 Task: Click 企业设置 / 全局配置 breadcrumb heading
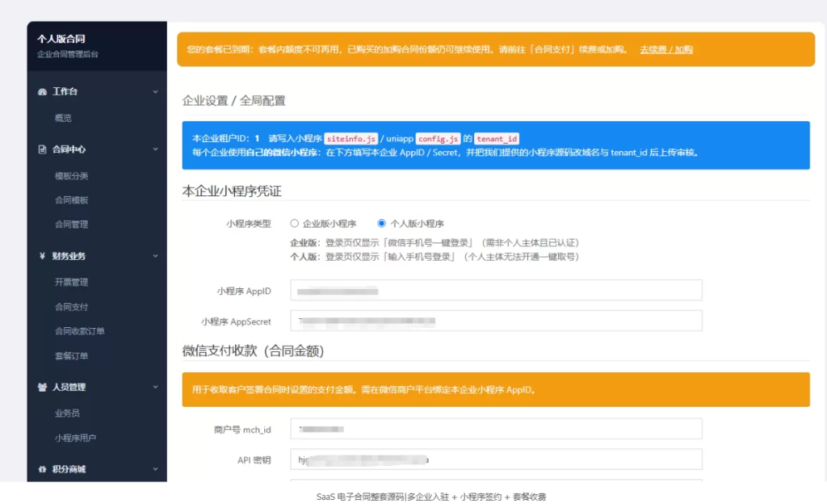pos(233,101)
